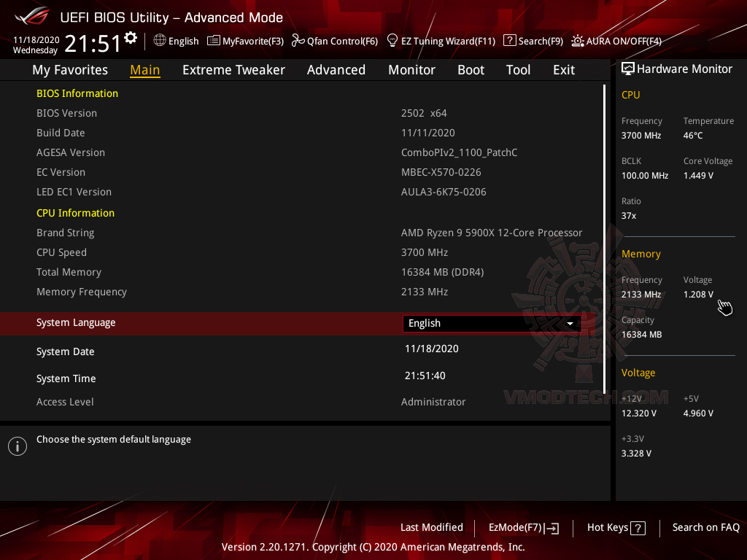
Task: Click the Hardware Monitor screen icon
Action: coord(628,69)
